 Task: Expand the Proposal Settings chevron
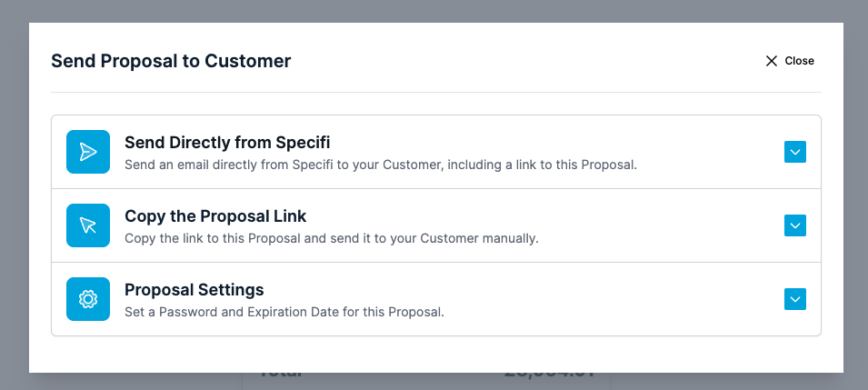click(795, 299)
